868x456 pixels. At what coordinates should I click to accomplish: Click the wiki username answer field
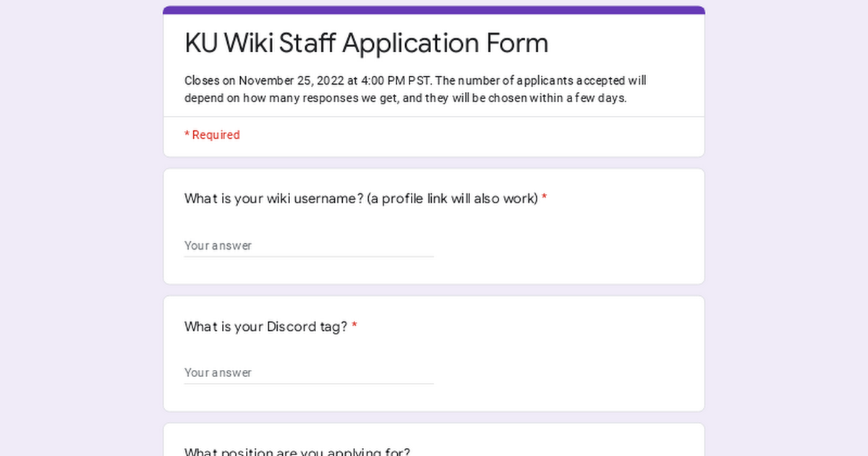[309, 245]
